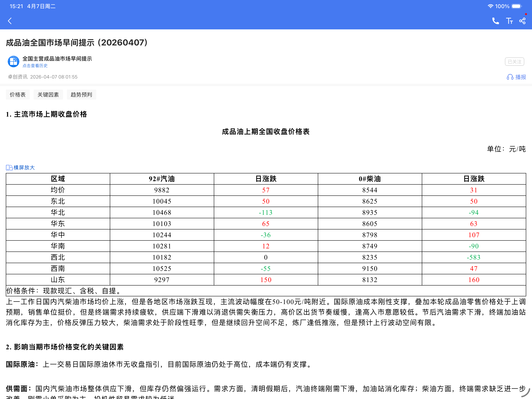
Task: Tap the landscape zoom icon
Action: click(x=9, y=168)
